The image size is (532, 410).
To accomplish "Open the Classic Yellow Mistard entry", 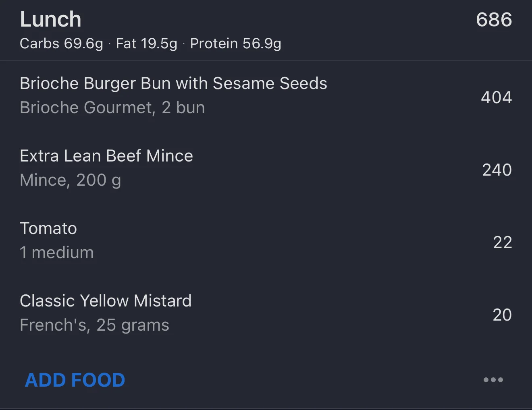I will click(x=106, y=301).
